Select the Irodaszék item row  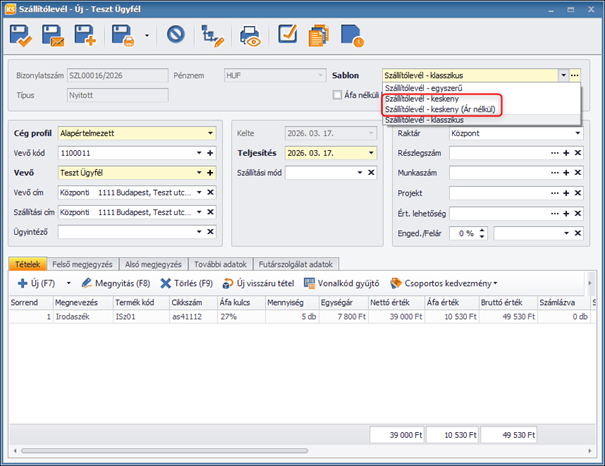click(302, 317)
